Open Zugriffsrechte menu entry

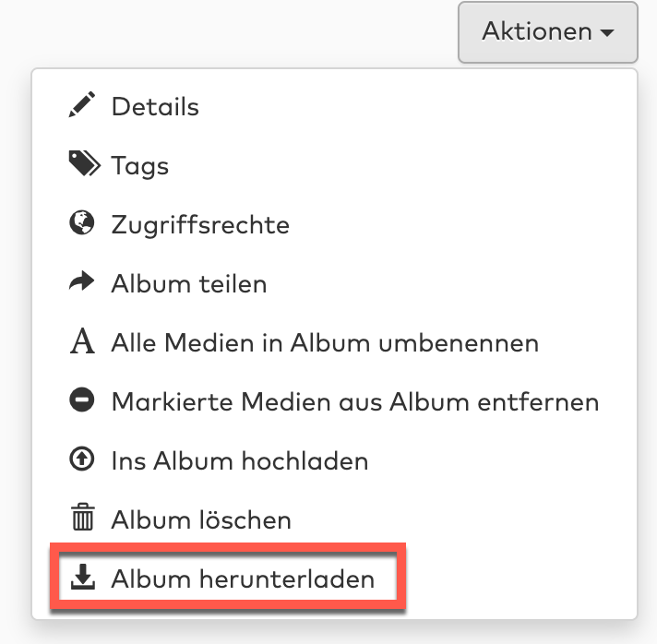click(x=200, y=224)
